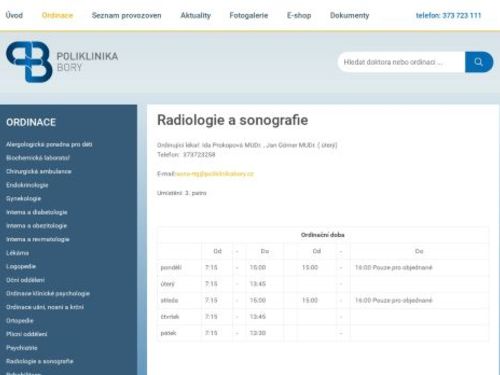Open the Úvod menu item

point(14,15)
